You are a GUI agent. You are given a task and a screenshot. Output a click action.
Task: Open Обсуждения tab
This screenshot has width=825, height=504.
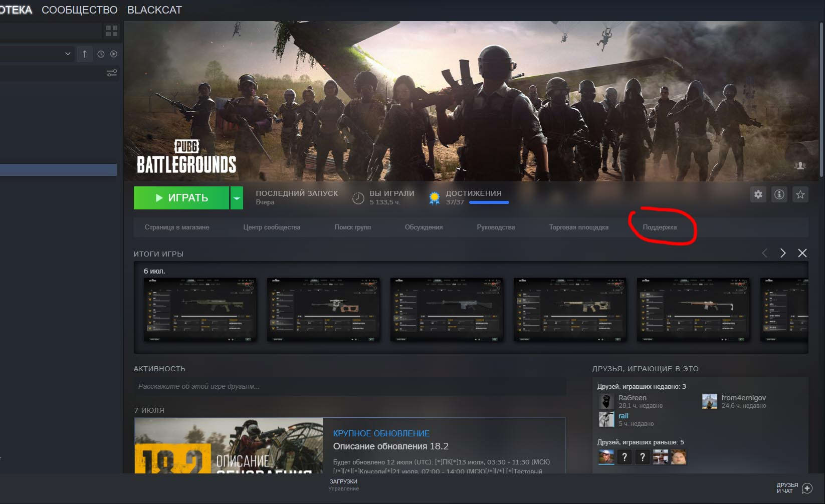click(x=424, y=227)
